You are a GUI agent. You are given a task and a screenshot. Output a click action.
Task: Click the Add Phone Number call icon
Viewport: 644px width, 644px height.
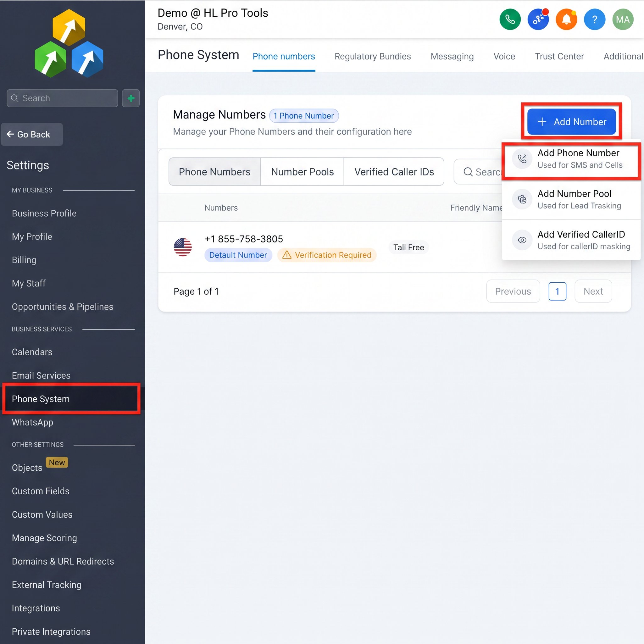[522, 159]
